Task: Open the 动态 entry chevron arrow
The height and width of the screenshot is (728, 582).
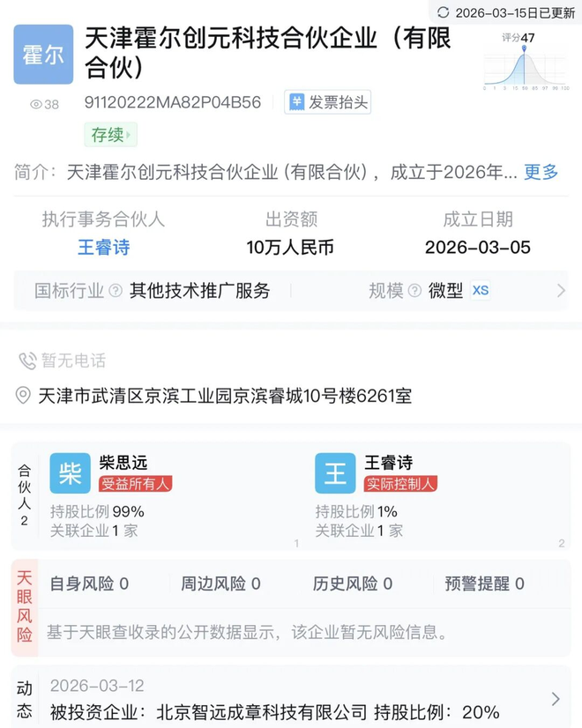Action: point(556,699)
